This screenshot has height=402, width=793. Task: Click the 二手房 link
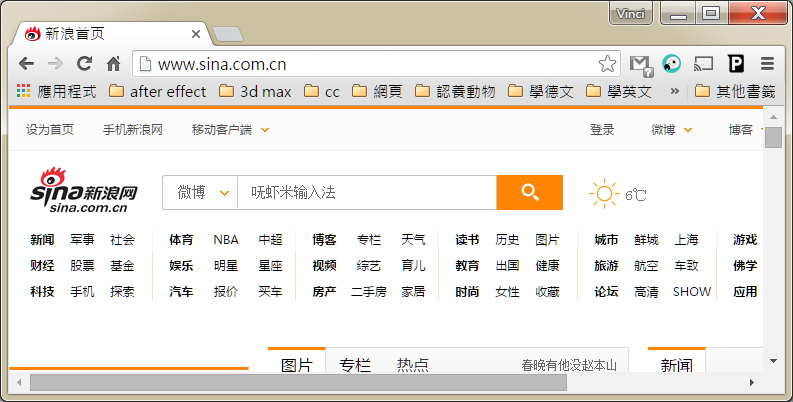pyautogui.click(x=369, y=292)
